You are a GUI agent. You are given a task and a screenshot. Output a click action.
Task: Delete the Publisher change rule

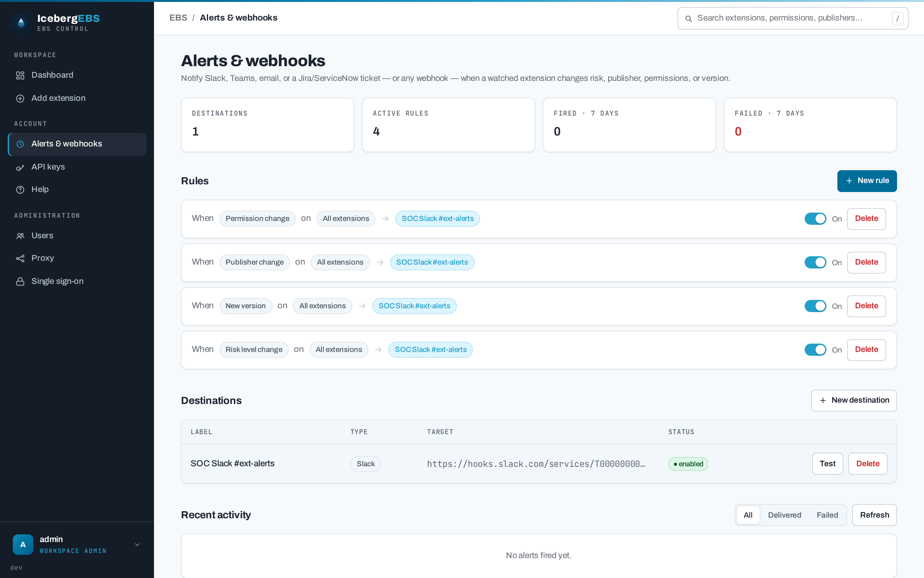(x=866, y=262)
